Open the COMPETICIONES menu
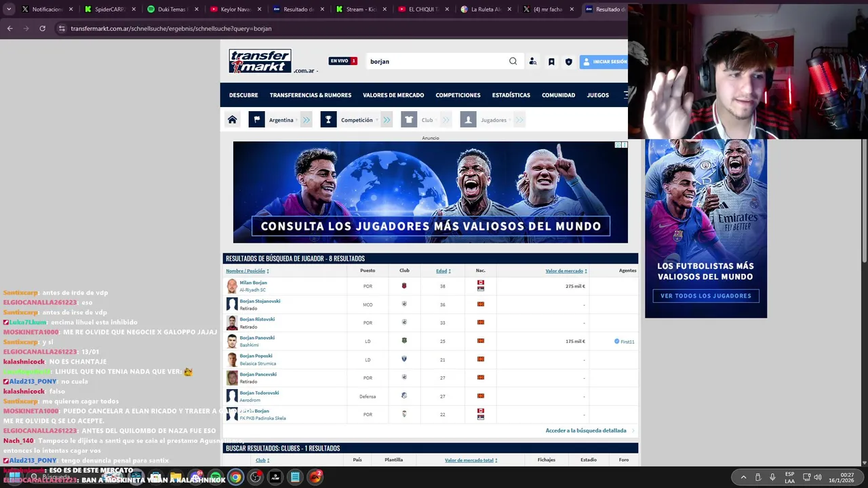 [458, 95]
